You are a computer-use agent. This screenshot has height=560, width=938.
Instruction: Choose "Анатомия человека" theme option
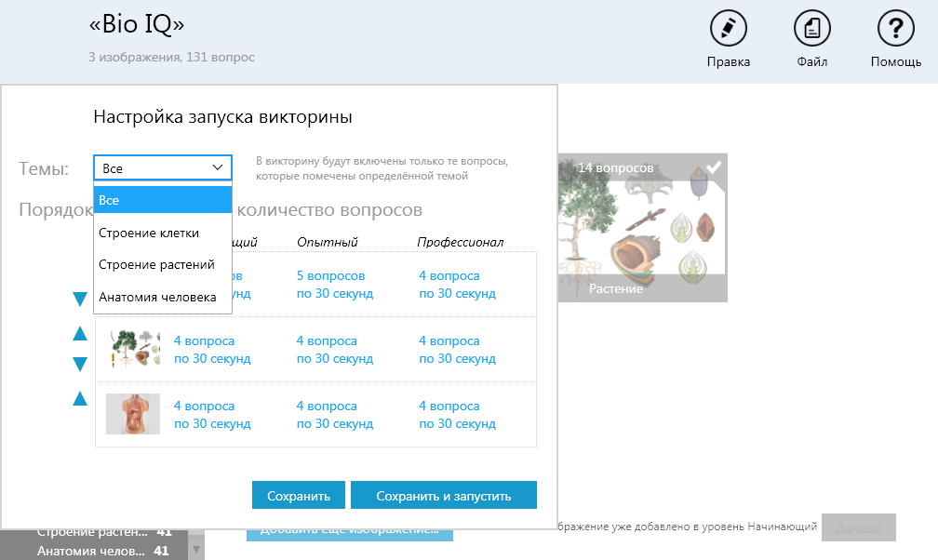(x=154, y=296)
